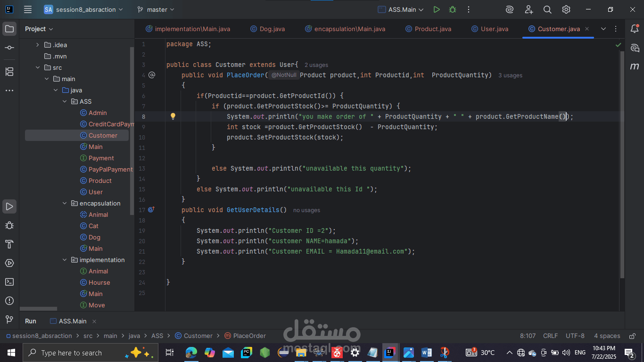
Task: Click the intention lightbulb on line 8
Action: pyautogui.click(x=173, y=116)
